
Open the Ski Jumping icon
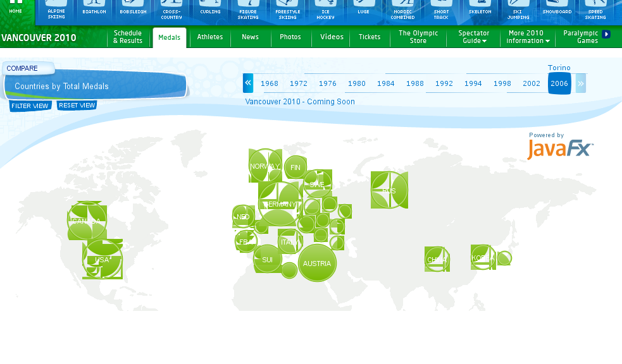[518, 11]
